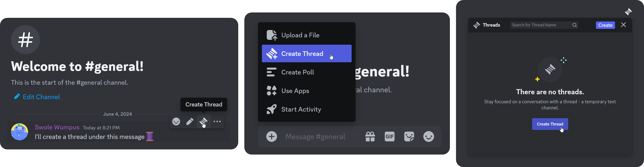The image size is (644, 167).
Task: Click the Create Thread icon above the message
Action: [204, 121]
